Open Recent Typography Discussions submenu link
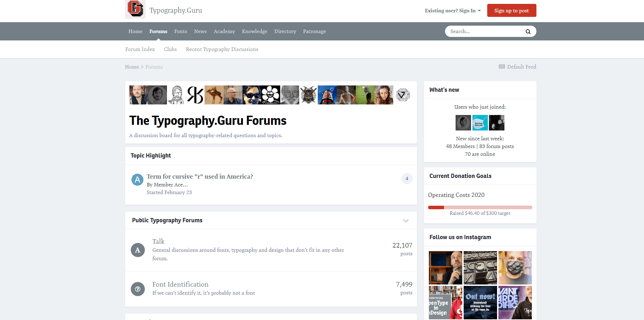 pyautogui.click(x=222, y=49)
